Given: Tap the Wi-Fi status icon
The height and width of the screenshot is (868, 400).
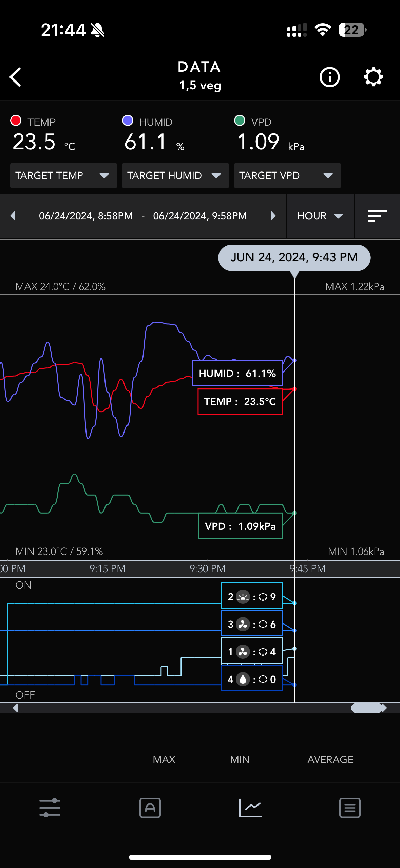Looking at the screenshot, I should [x=323, y=30].
